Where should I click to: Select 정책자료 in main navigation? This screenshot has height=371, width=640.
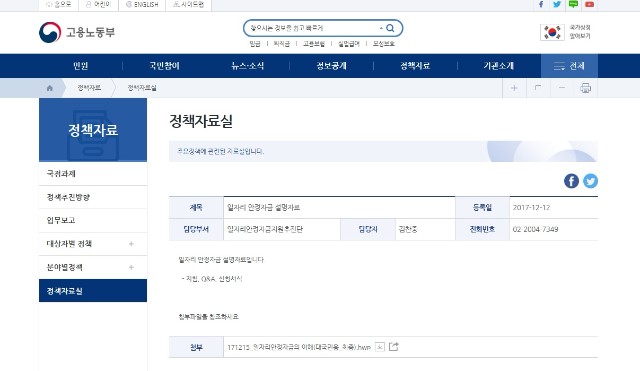tap(415, 66)
